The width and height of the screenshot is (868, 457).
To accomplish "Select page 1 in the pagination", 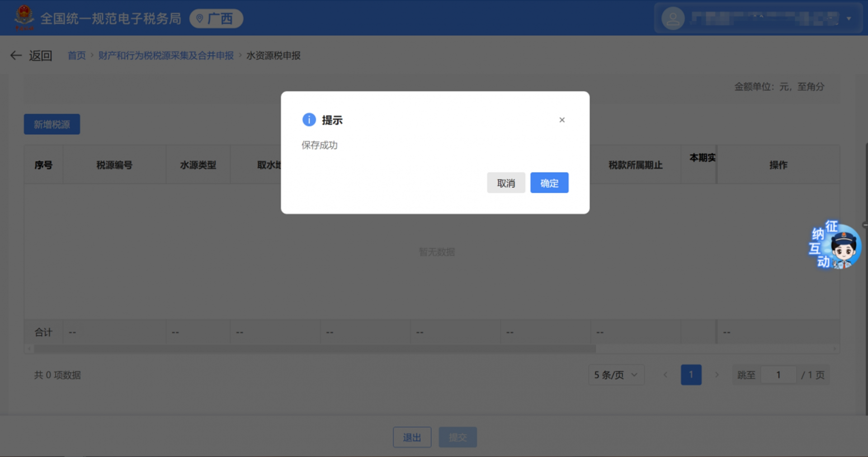I will 691,375.
